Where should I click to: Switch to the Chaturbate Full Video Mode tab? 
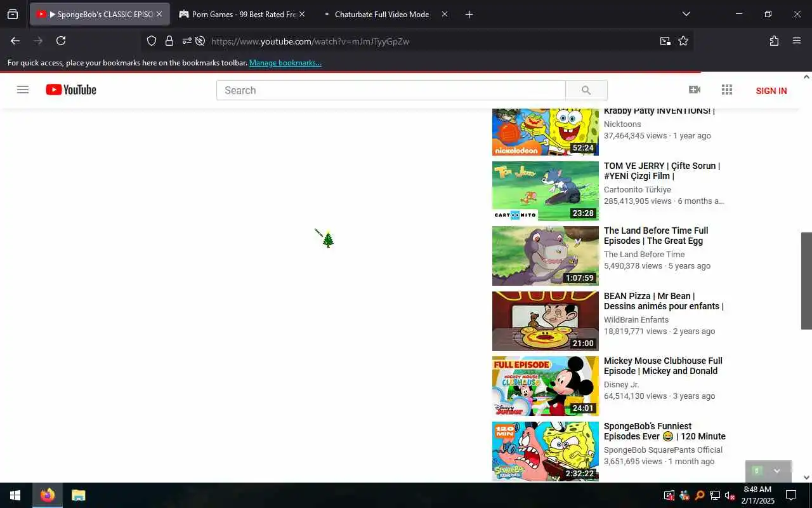tap(382, 14)
